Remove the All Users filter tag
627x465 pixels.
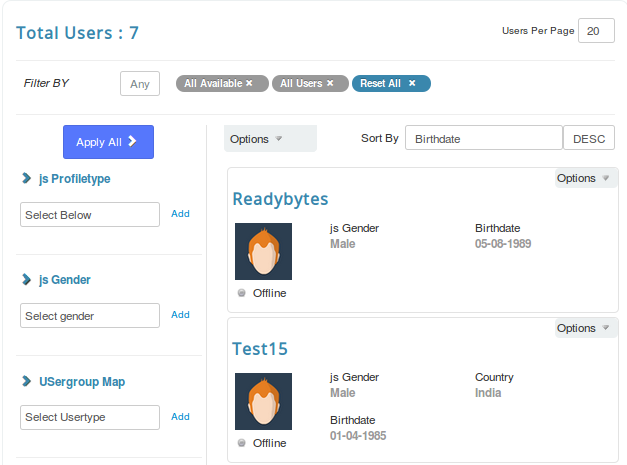[x=330, y=84]
